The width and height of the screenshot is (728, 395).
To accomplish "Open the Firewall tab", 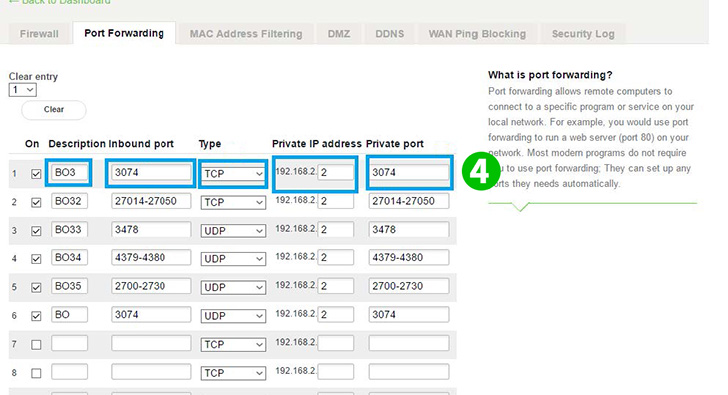I will [39, 34].
